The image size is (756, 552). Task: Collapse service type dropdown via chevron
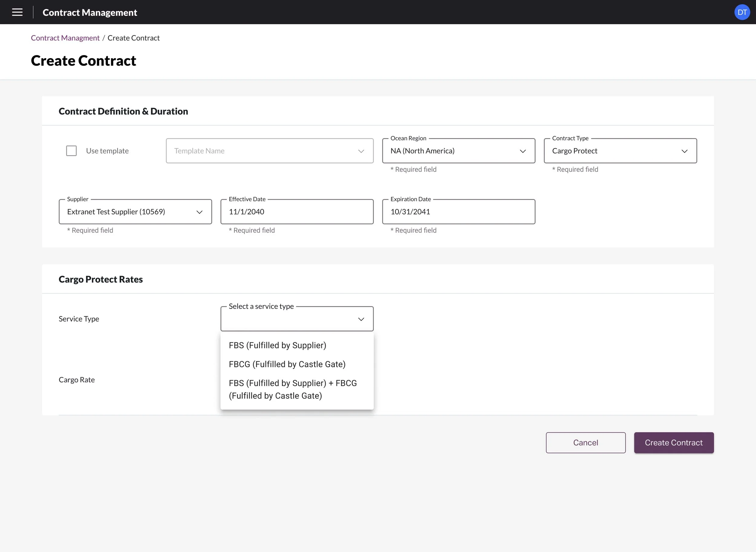pyautogui.click(x=361, y=319)
